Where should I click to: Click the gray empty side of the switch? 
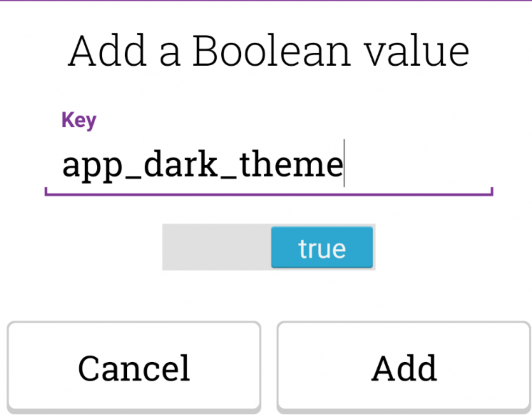tap(216, 247)
